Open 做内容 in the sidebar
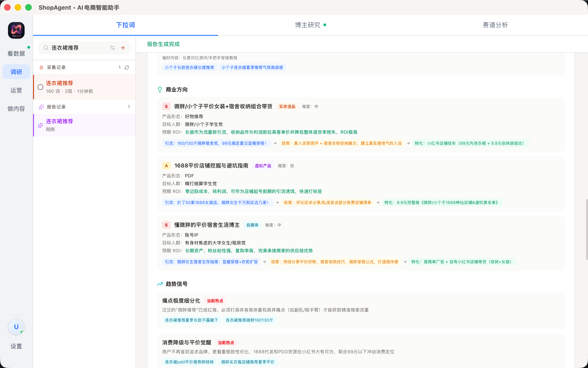588x368 pixels. click(16, 109)
